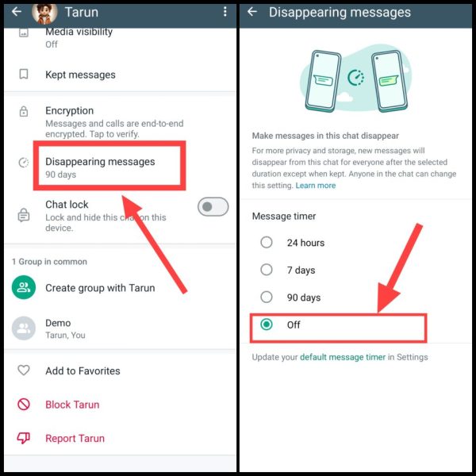Image resolution: width=476 pixels, height=476 pixels.
Task: Tap the green Create group icon
Action: coord(24,287)
